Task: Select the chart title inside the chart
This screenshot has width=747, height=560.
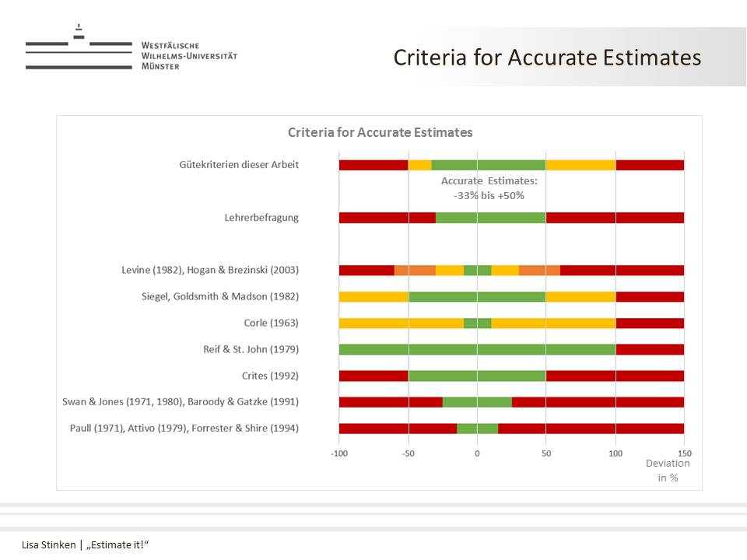Action: (x=380, y=132)
